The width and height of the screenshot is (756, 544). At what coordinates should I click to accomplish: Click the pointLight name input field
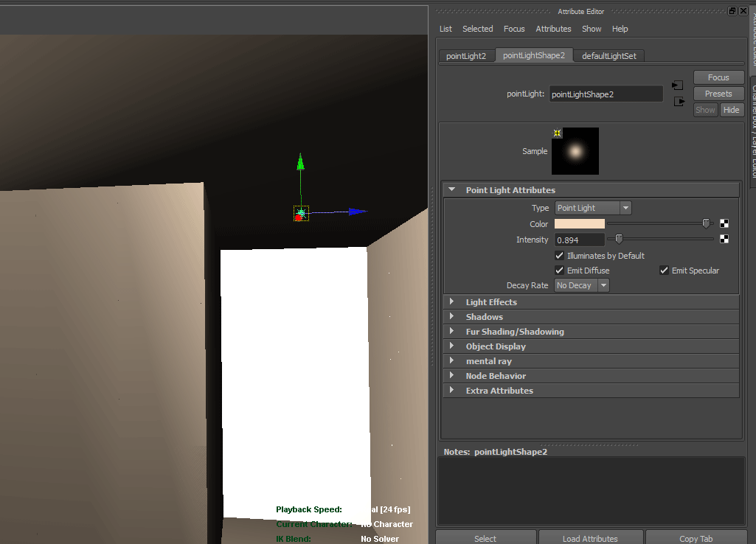(x=606, y=94)
